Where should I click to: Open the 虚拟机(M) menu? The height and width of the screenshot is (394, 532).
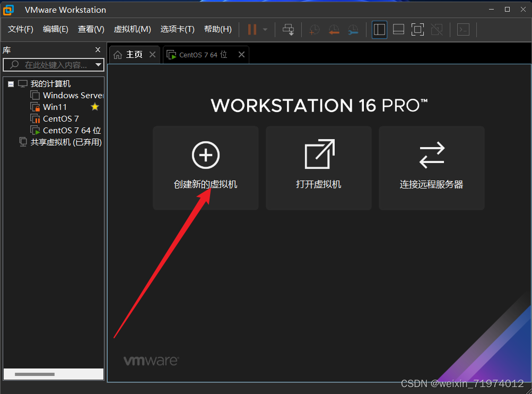point(132,29)
